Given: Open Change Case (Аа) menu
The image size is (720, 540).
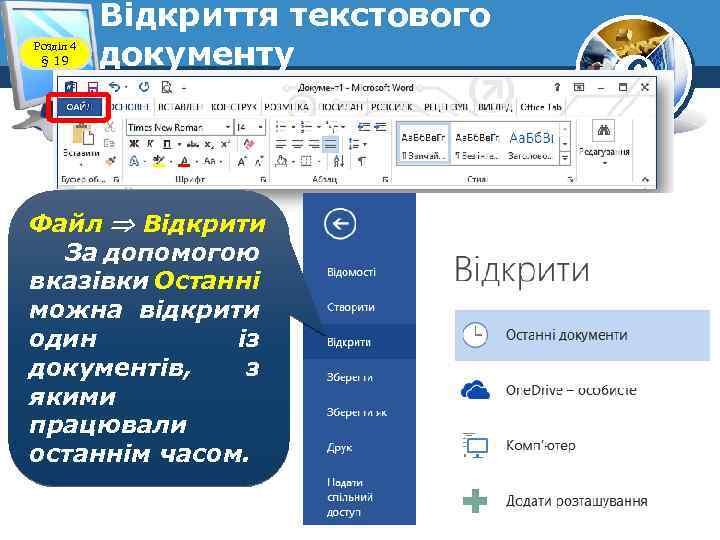Looking at the screenshot, I should tap(209, 161).
